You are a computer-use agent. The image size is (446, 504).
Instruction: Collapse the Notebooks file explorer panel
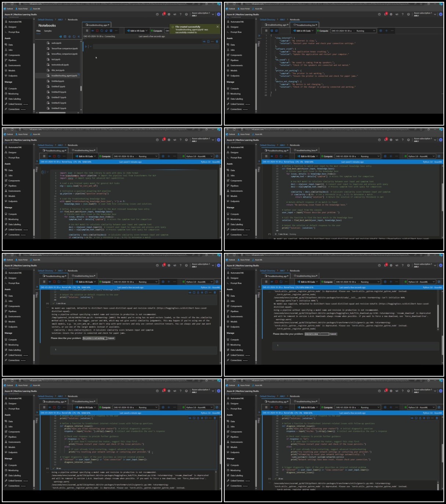(x=79, y=37)
